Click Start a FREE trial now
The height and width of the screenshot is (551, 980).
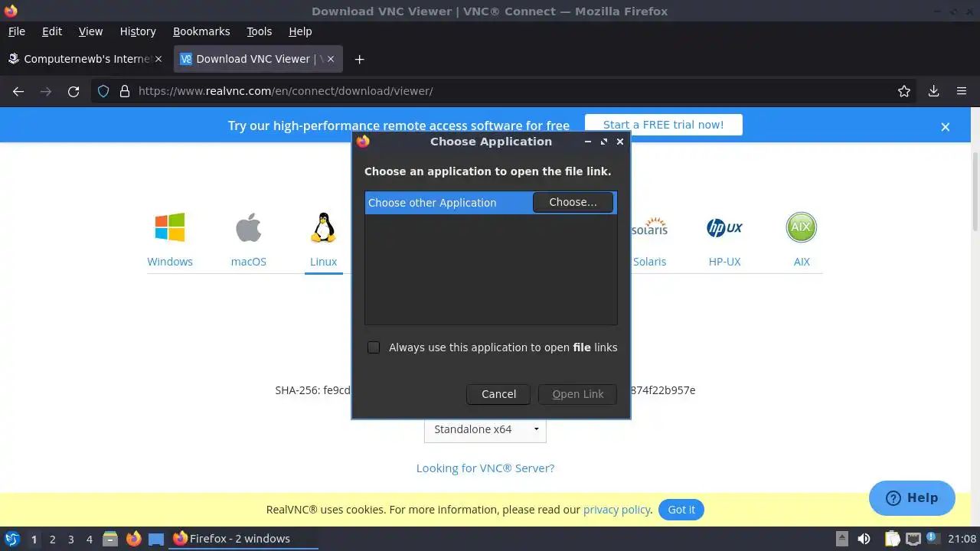pos(663,125)
